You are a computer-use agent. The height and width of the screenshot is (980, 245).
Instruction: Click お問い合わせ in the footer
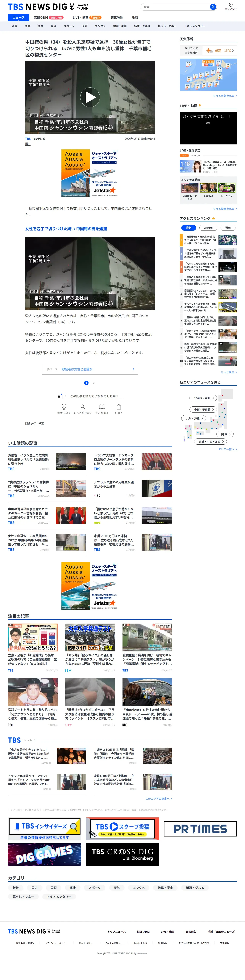pos(140,943)
